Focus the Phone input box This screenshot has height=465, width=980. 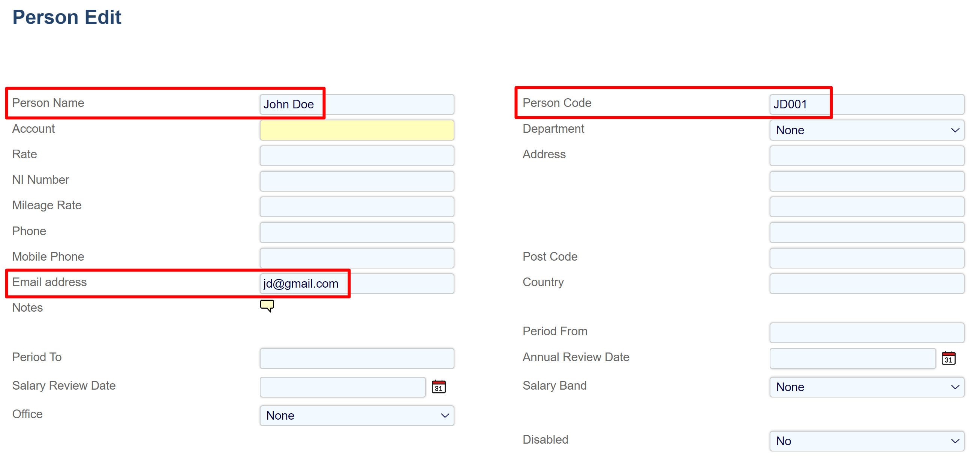click(x=357, y=232)
